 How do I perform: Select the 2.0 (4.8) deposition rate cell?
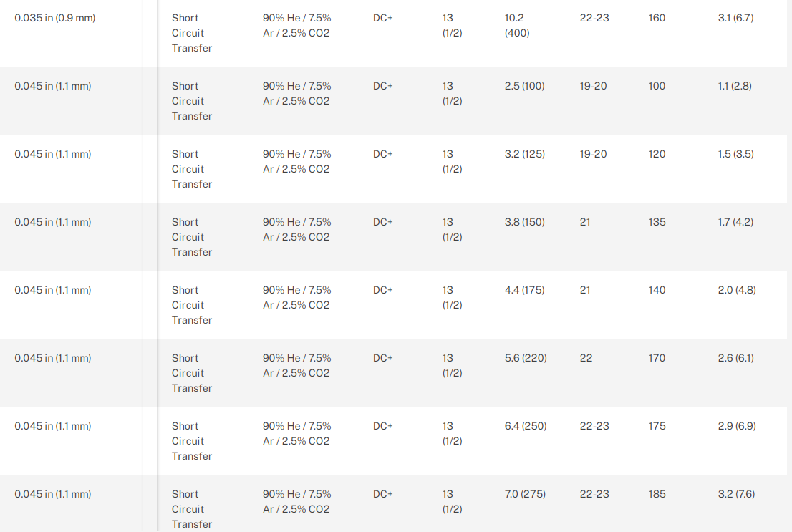pyautogui.click(x=737, y=290)
